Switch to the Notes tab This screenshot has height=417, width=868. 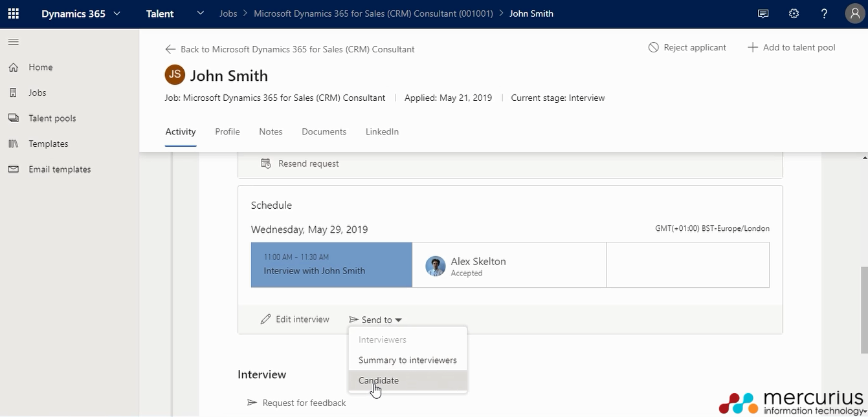point(271,132)
